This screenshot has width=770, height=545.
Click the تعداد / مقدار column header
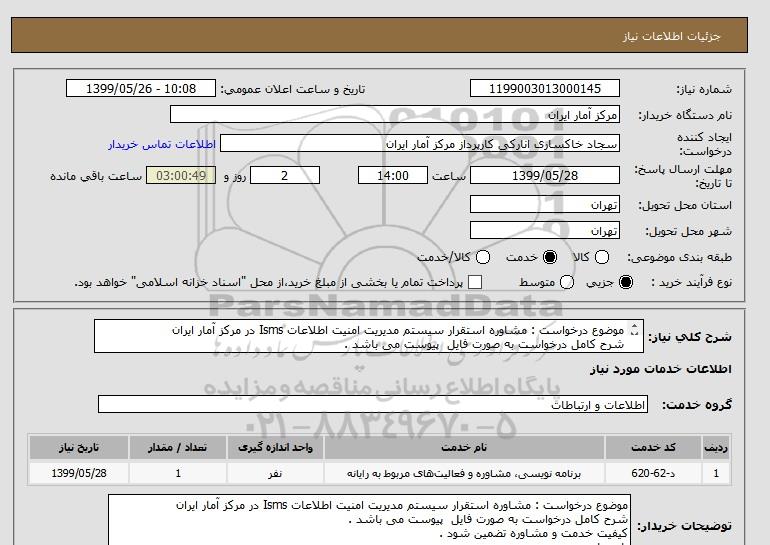click(x=178, y=447)
